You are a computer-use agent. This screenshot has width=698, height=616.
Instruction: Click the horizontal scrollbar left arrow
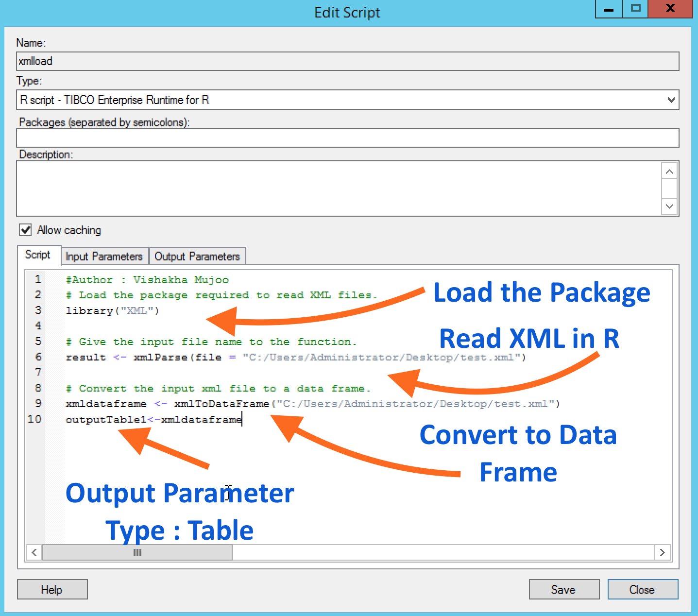pyautogui.click(x=34, y=552)
